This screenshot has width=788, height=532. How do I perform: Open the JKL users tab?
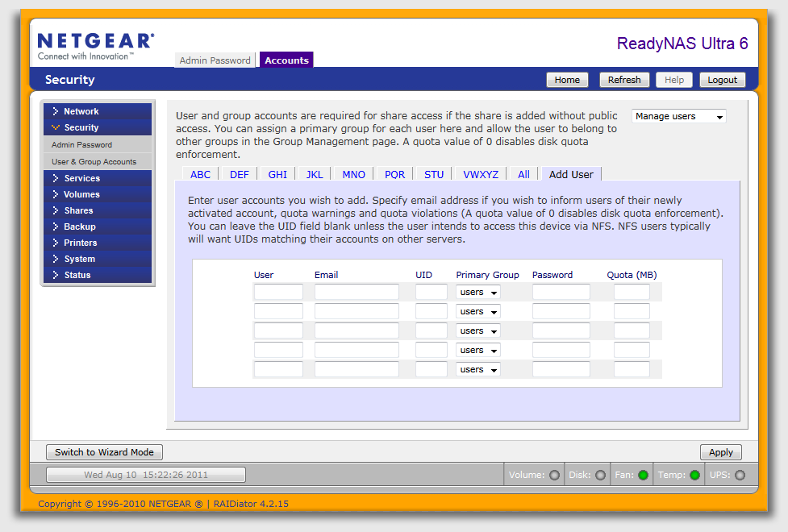(315, 174)
